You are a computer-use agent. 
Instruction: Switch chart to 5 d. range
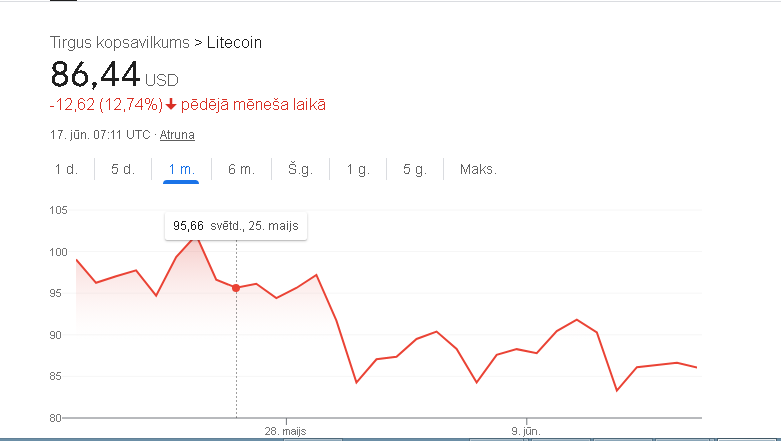123,169
